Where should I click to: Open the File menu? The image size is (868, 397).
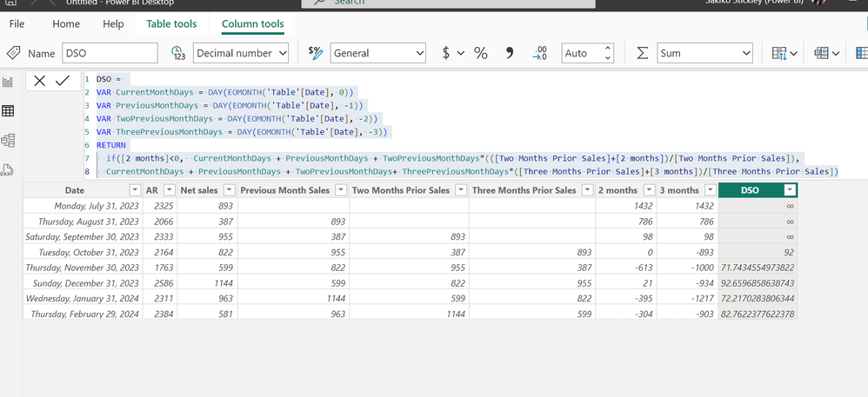(x=17, y=24)
